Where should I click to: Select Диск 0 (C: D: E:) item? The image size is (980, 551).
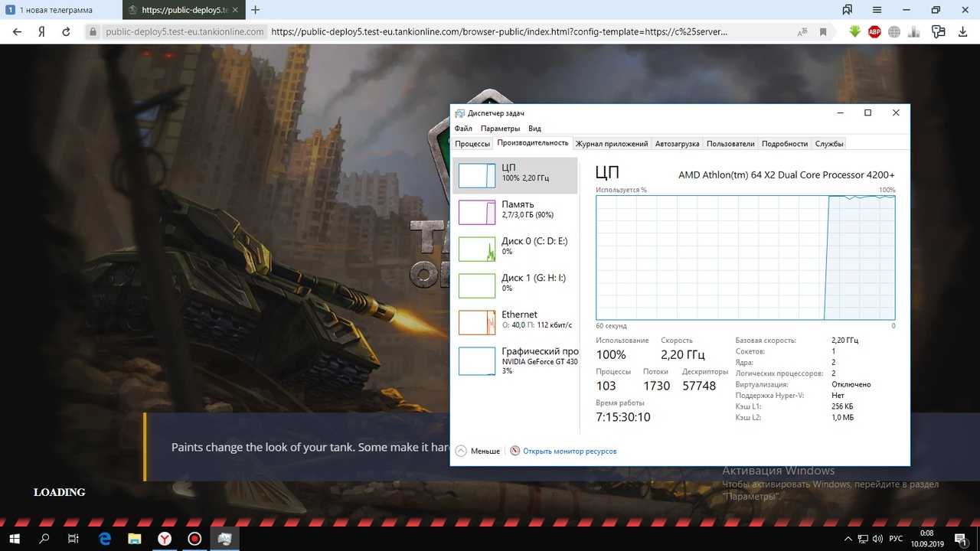pyautogui.click(x=515, y=249)
